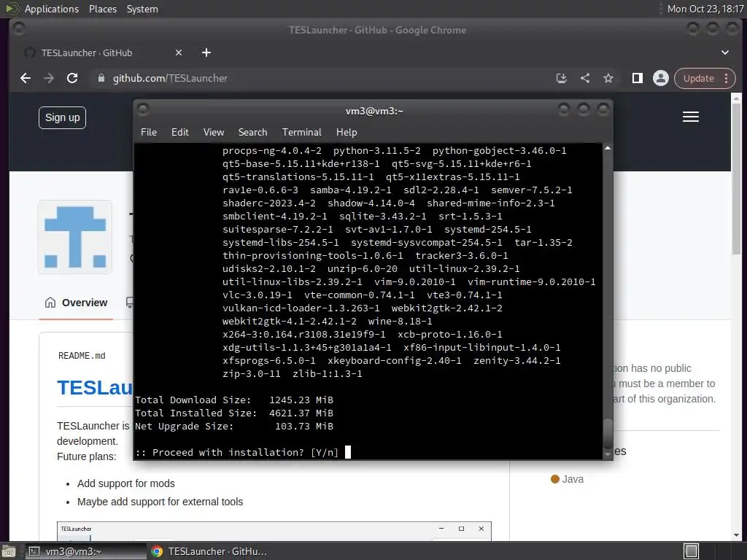This screenshot has height=560, width=747.
Task: Click the 'Proceed with installation? [Y/n]' prompt
Action: [x=237, y=452]
